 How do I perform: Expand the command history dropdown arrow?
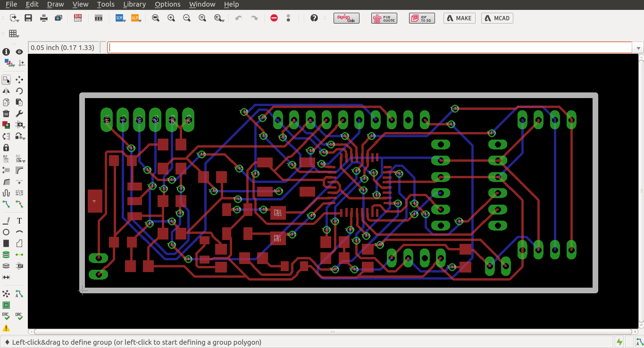tap(638, 48)
